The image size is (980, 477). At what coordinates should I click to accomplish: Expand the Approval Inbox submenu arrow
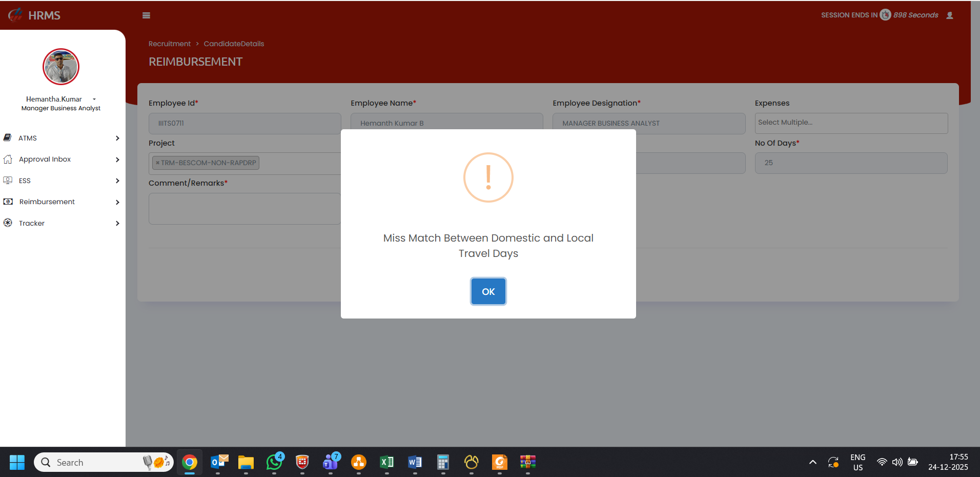117,160
